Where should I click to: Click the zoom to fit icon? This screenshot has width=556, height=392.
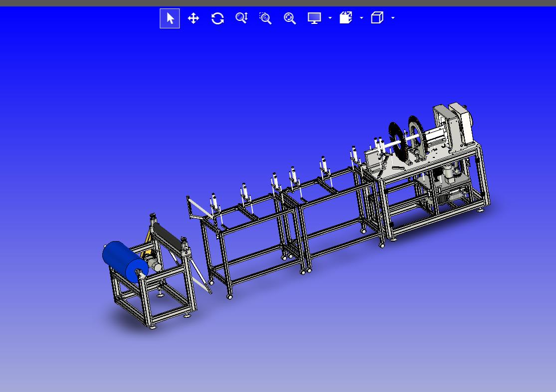point(290,18)
